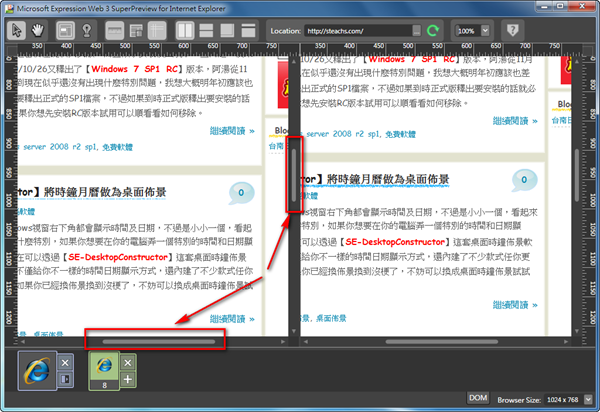
Task: Open the DOM view button
Action: pos(478,398)
